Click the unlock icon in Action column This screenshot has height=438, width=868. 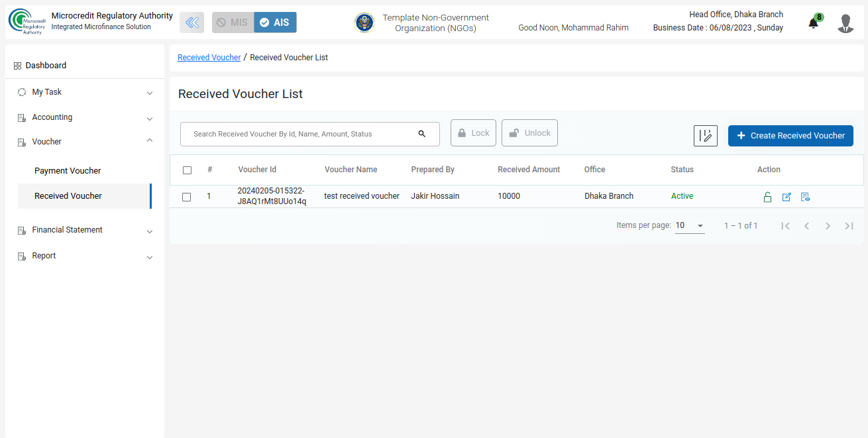(767, 197)
